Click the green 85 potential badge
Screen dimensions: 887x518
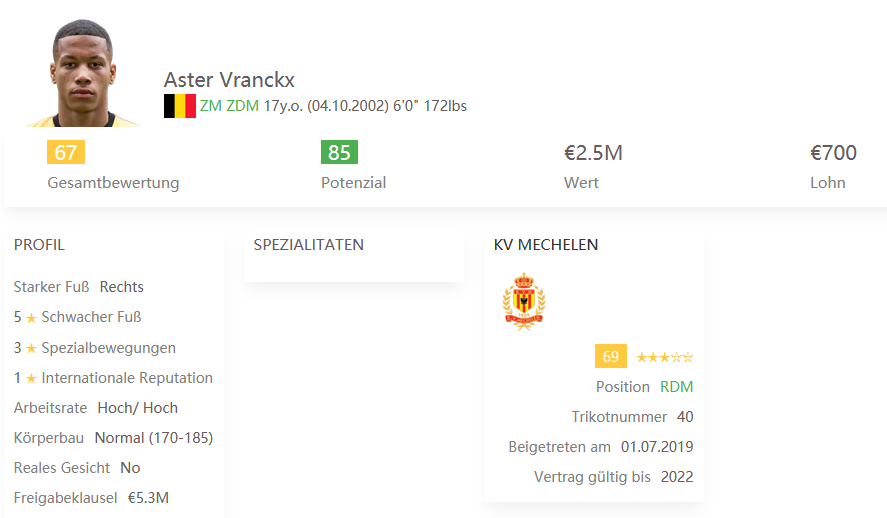click(339, 152)
